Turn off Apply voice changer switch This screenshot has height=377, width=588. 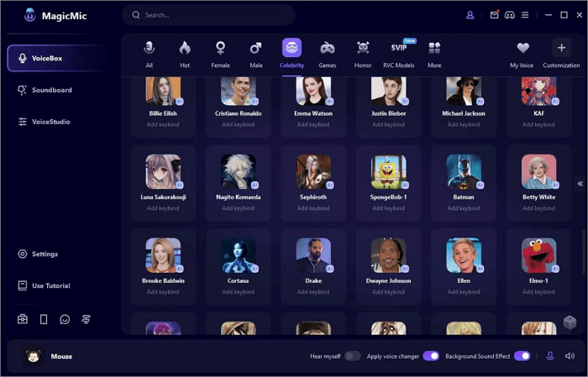coord(430,356)
